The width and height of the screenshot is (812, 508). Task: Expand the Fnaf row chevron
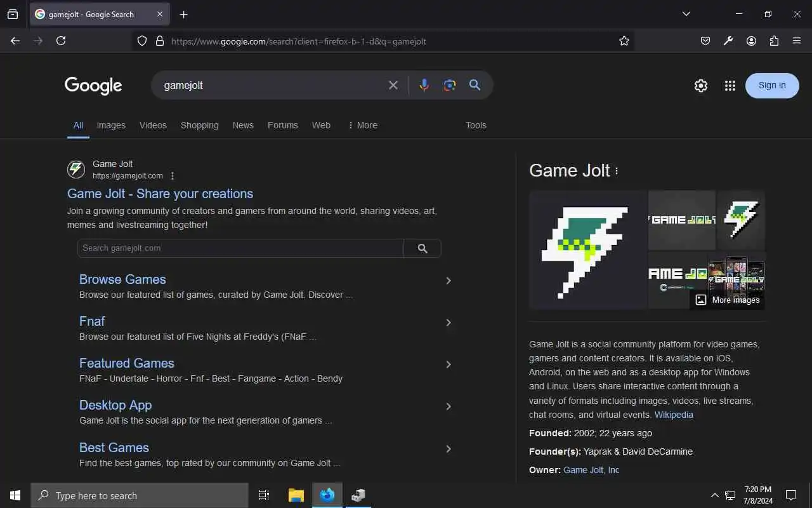449,323
